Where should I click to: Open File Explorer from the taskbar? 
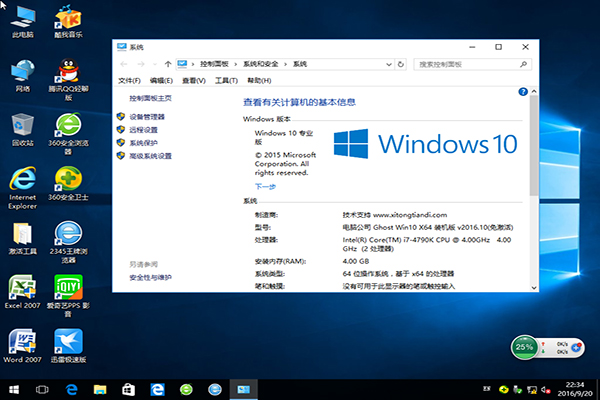pos(100,390)
